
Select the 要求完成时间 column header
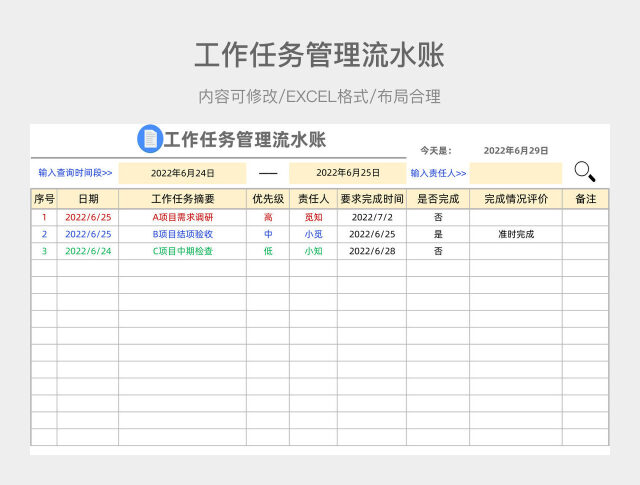pyautogui.click(x=372, y=199)
